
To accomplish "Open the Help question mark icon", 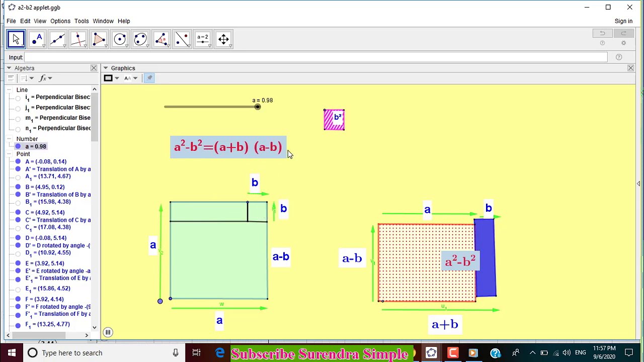I will click(x=602, y=43).
